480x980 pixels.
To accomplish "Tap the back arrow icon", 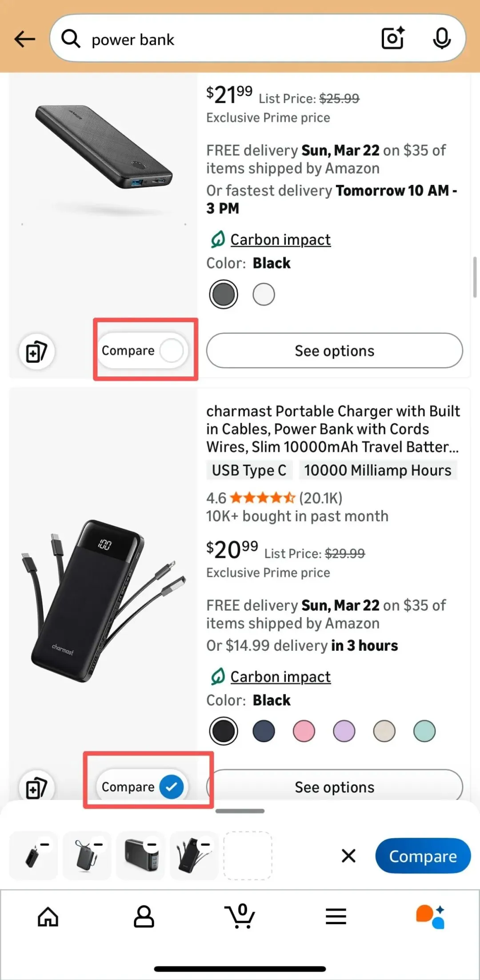I will (x=25, y=39).
